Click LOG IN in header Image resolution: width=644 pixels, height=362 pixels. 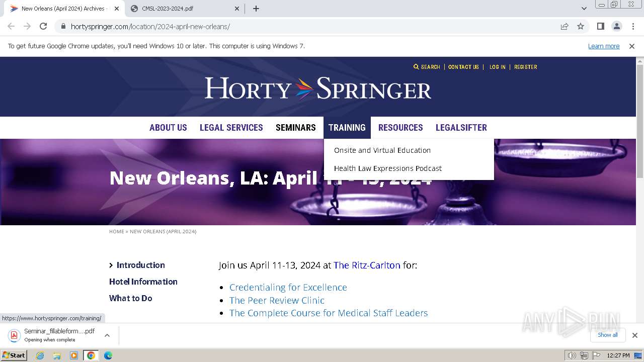tap(498, 67)
